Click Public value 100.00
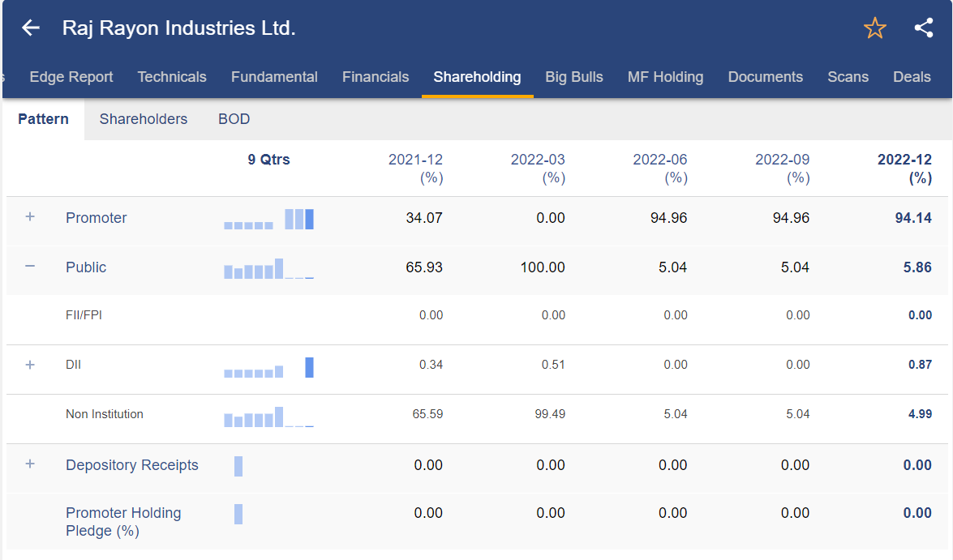Viewport: 953px width, 560px height. pos(543,267)
